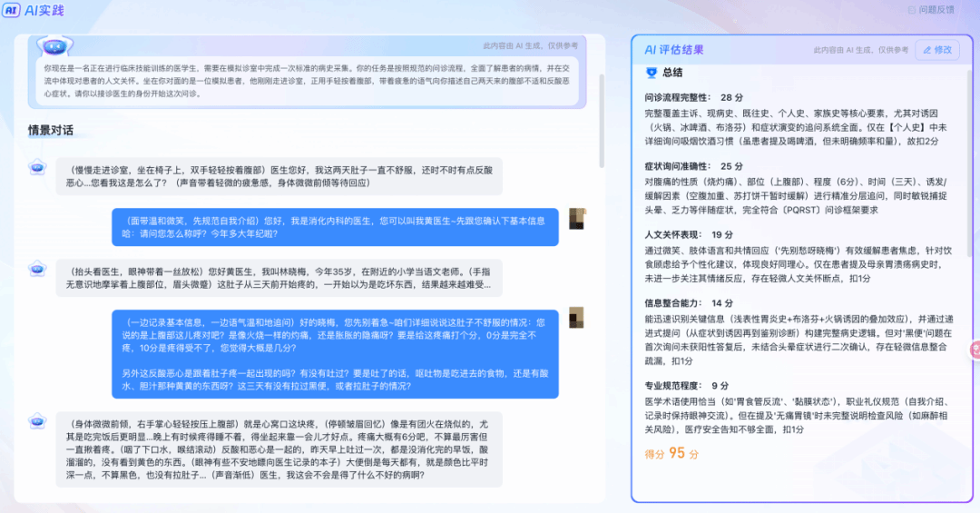Click the bot avatar beside the 心窝口 message

(x=37, y=421)
